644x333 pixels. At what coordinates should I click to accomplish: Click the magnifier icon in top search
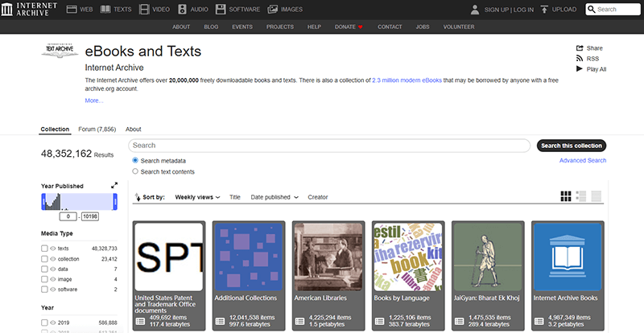point(592,9)
